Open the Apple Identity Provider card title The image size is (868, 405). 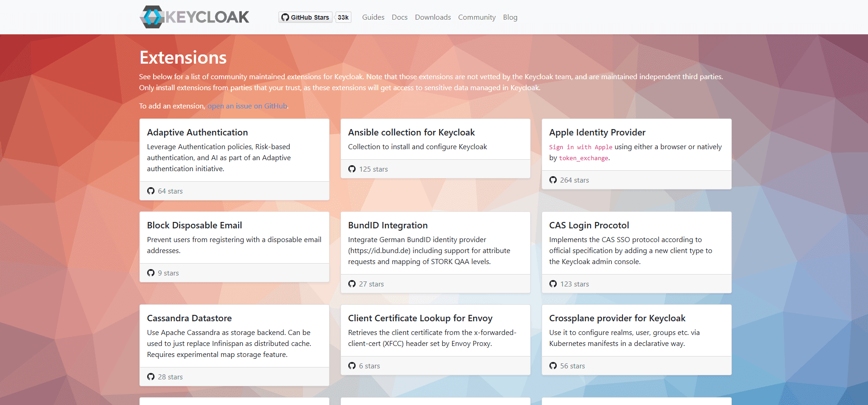pyautogui.click(x=597, y=133)
